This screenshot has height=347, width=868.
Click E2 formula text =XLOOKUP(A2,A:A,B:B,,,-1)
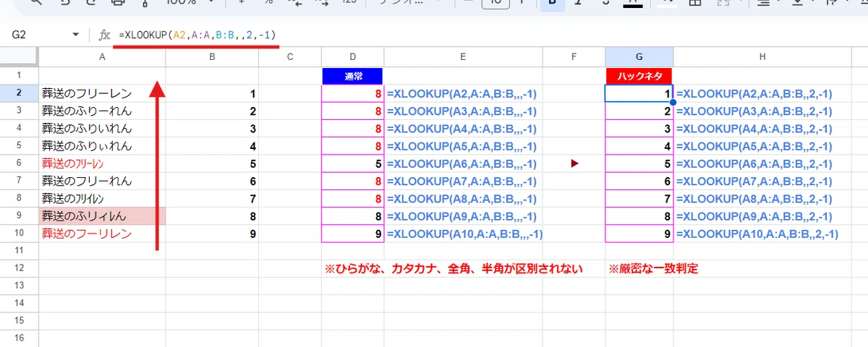coord(461,94)
